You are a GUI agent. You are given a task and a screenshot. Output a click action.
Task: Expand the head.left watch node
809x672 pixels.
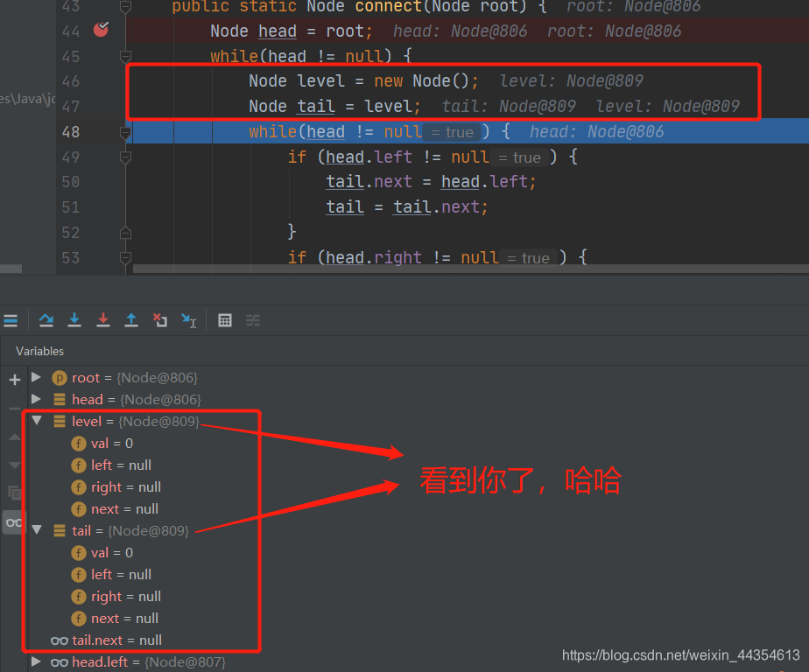(x=36, y=661)
